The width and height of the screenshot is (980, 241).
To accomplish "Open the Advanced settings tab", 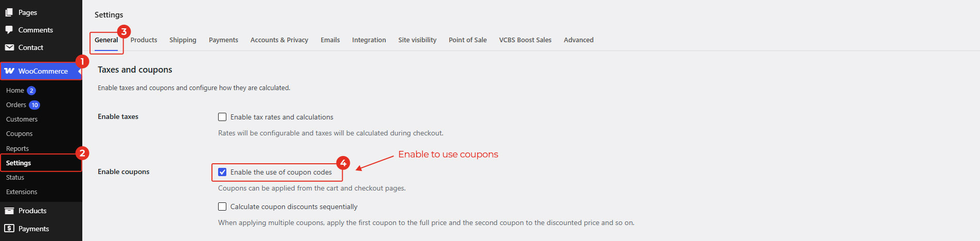I will (x=579, y=40).
